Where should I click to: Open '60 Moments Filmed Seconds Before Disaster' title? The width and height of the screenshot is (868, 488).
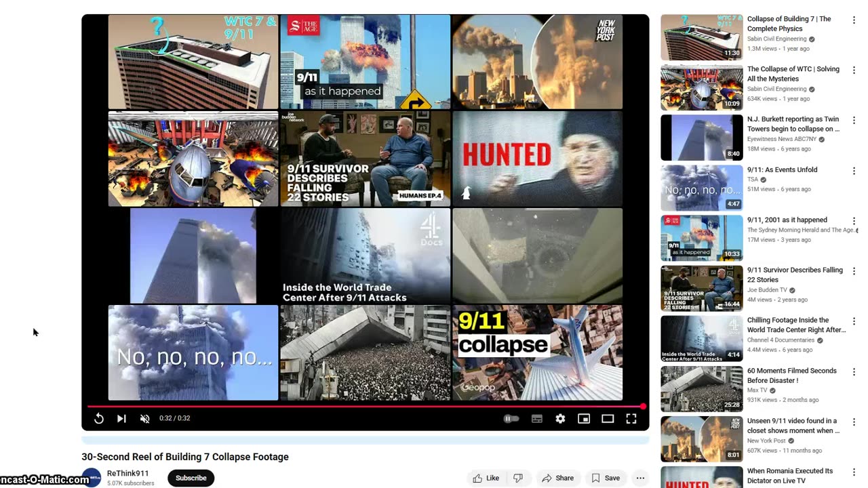pos(792,375)
